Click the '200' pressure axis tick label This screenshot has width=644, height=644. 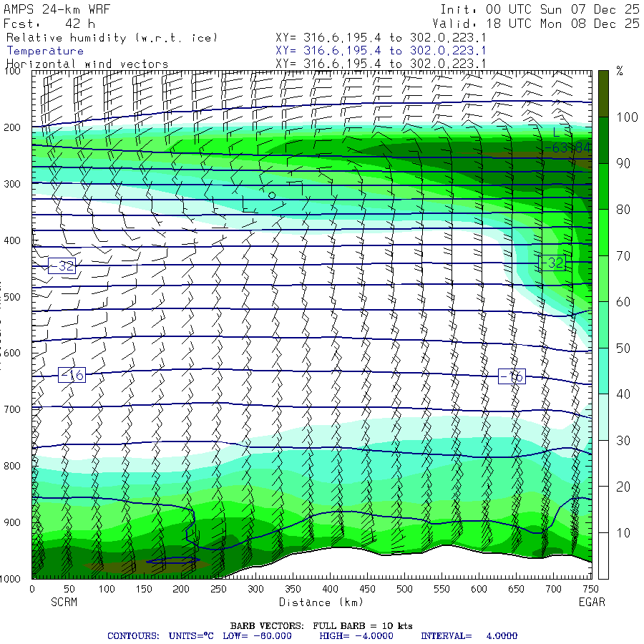coord(12,128)
